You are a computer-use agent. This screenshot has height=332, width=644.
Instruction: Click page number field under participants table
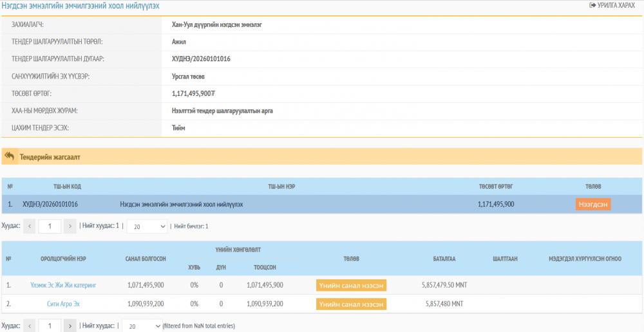point(50,326)
